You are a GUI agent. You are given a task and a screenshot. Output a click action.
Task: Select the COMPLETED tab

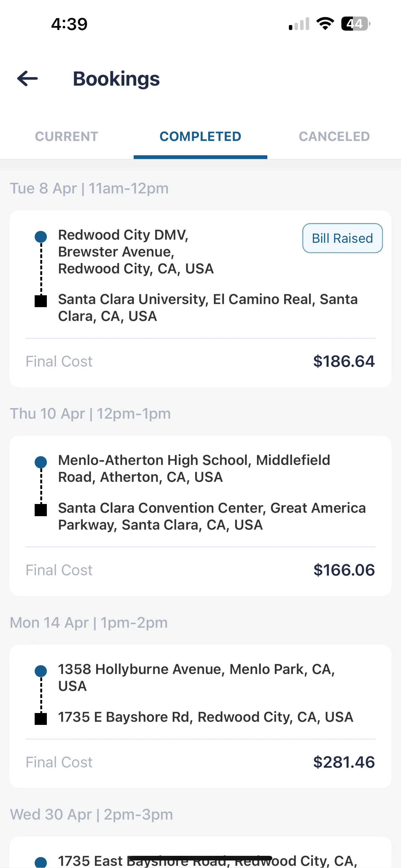point(200,137)
